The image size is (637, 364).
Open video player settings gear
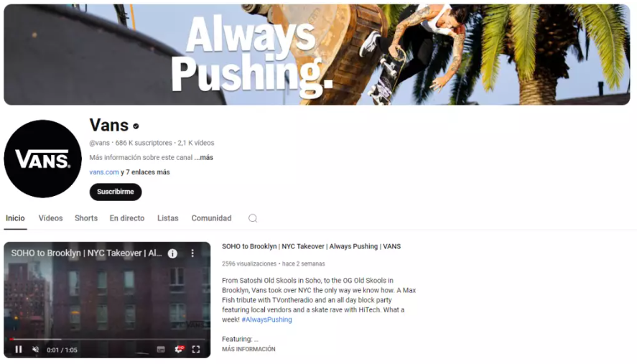[x=179, y=350]
